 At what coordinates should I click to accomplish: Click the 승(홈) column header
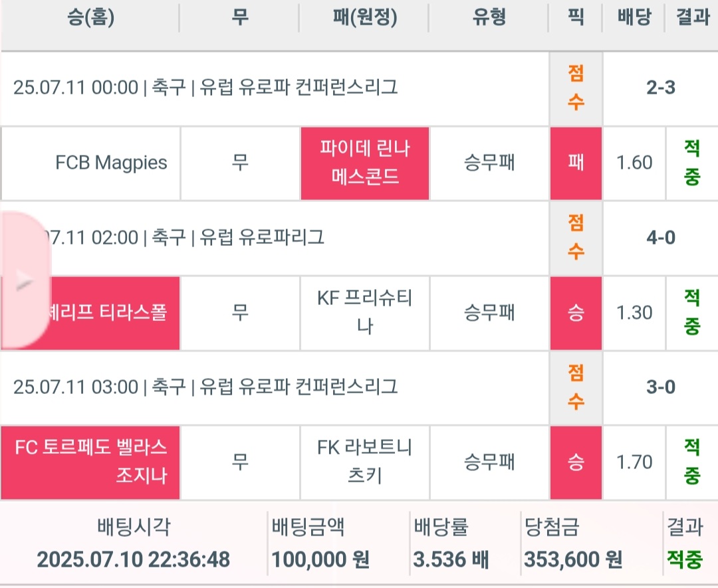click(x=90, y=18)
